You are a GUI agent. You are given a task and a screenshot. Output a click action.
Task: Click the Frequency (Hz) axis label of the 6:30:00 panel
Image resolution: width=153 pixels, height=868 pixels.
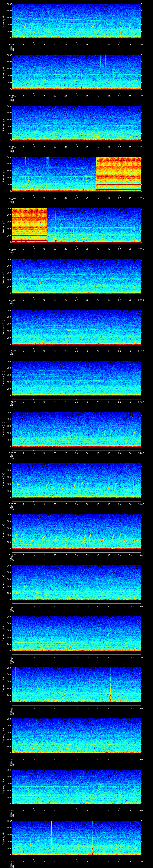3,838
